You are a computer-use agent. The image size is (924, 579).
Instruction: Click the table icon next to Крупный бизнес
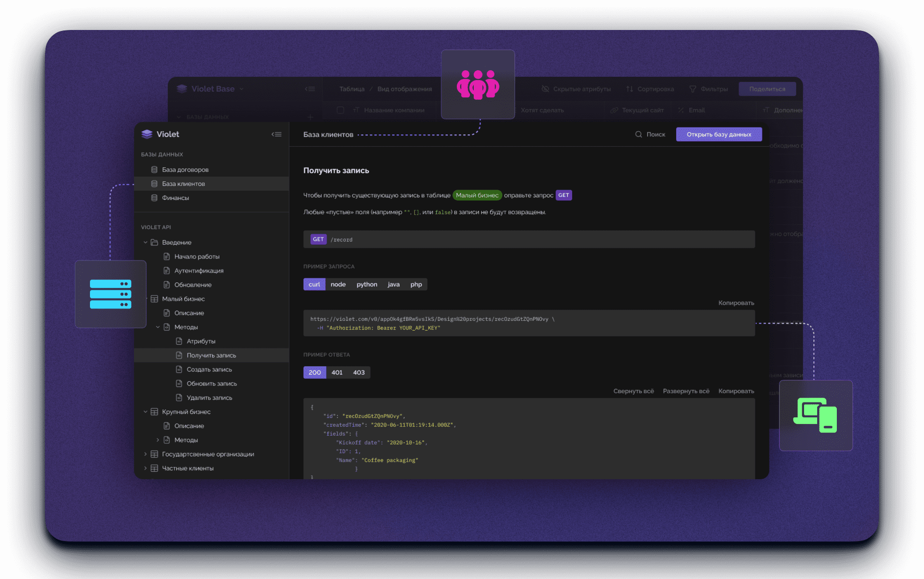[x=154, y=412]
